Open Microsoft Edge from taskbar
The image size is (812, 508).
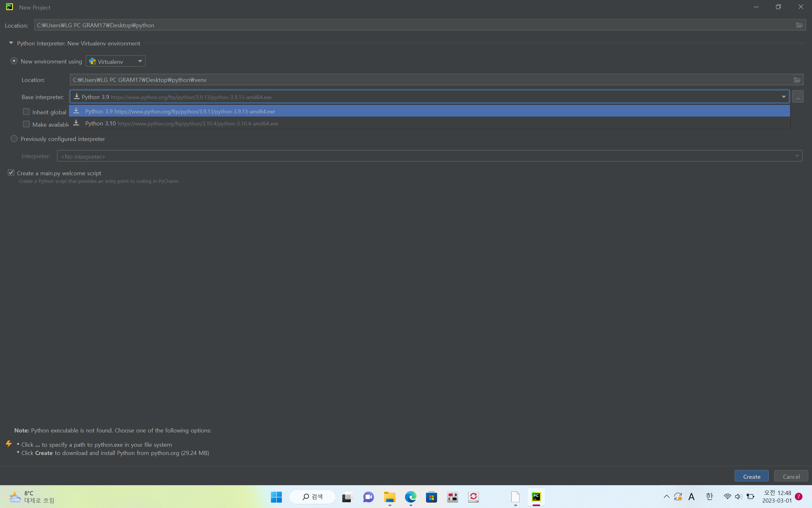point(410,497)
